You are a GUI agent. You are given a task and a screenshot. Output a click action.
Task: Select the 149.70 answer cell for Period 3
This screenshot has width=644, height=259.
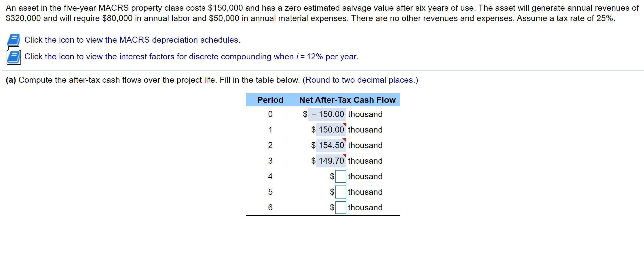tap(331, 161)
